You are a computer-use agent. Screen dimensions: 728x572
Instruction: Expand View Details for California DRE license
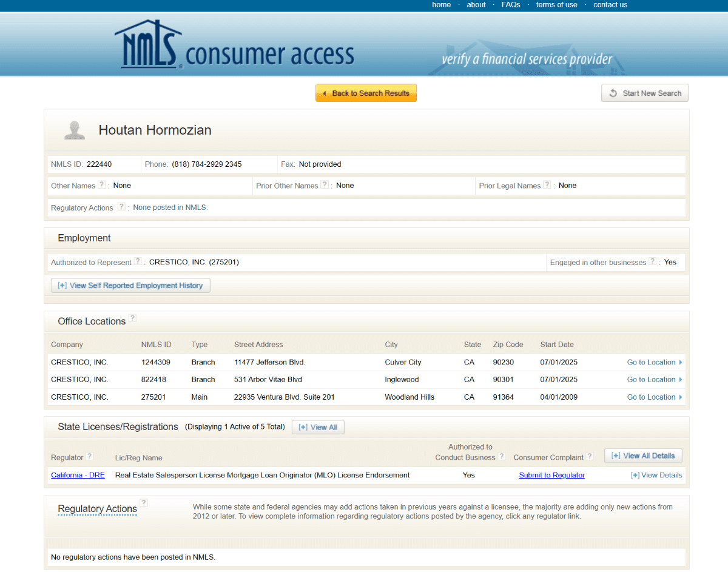[x=656, y=475]
